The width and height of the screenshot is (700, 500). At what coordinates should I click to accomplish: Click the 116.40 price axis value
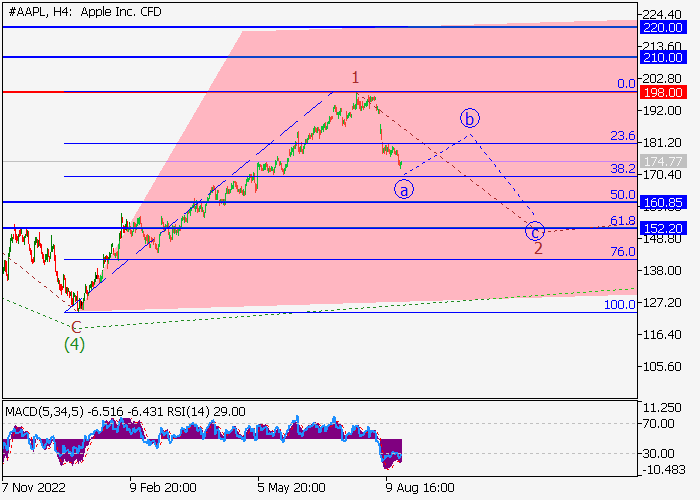(x=662, y=335)
